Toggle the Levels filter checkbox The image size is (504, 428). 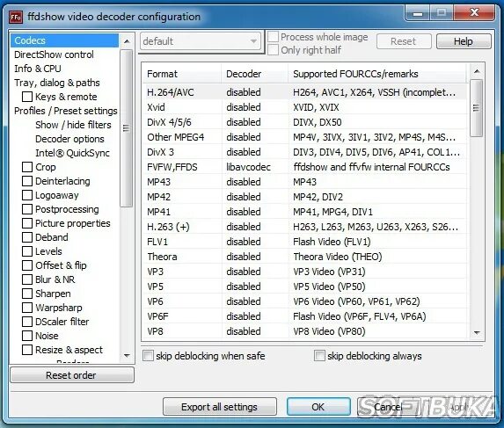point(27,251)
